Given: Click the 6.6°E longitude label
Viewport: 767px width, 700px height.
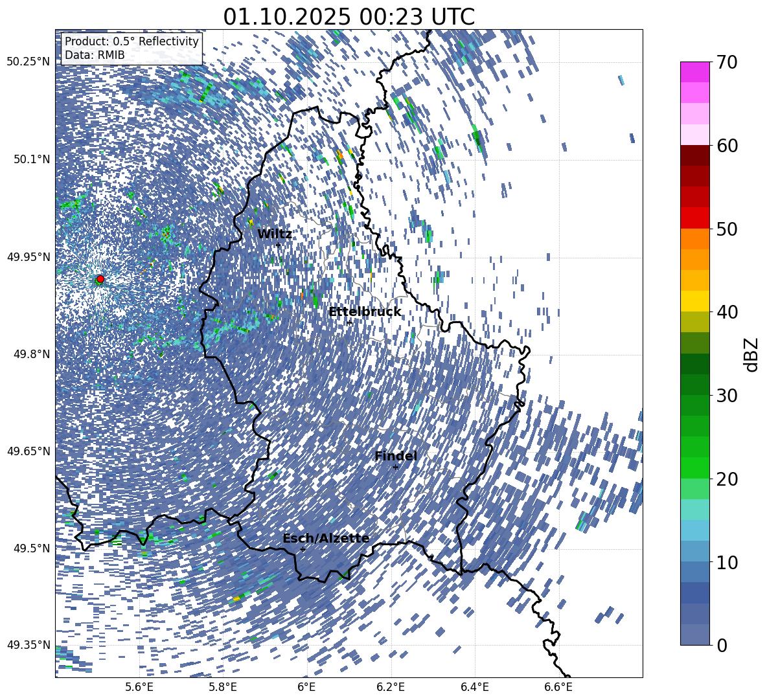Looking at the screenshot, I should (x=558, y=687).
